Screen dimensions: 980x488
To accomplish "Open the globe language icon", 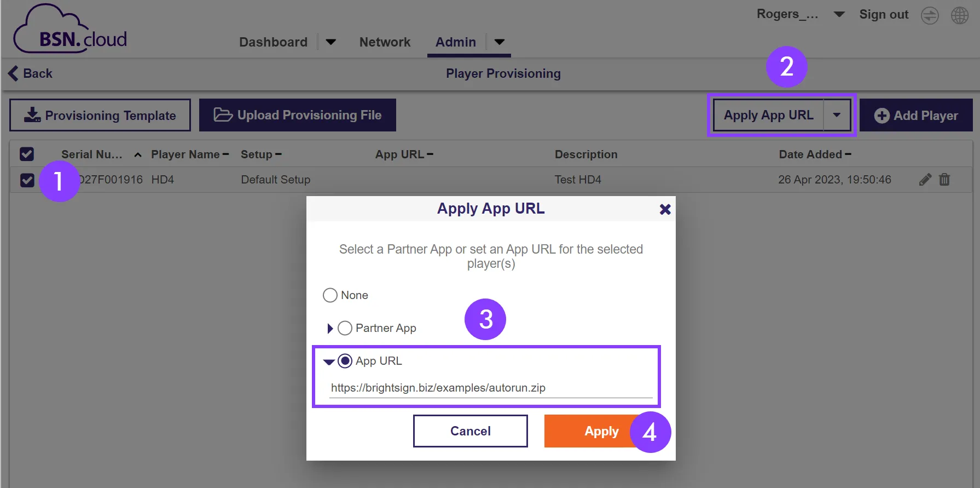I will (960, 15).
